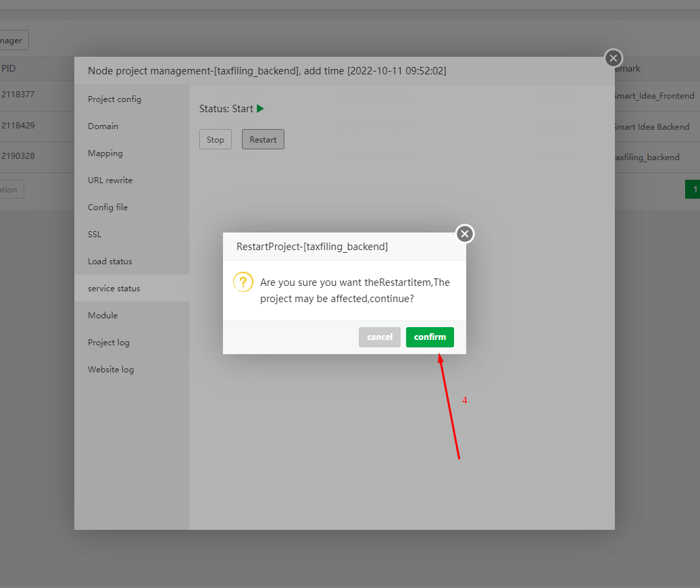This screenshot has height=588, width=700.
Task: Click the Restart button behind the dialog
Action: (263, 139)
